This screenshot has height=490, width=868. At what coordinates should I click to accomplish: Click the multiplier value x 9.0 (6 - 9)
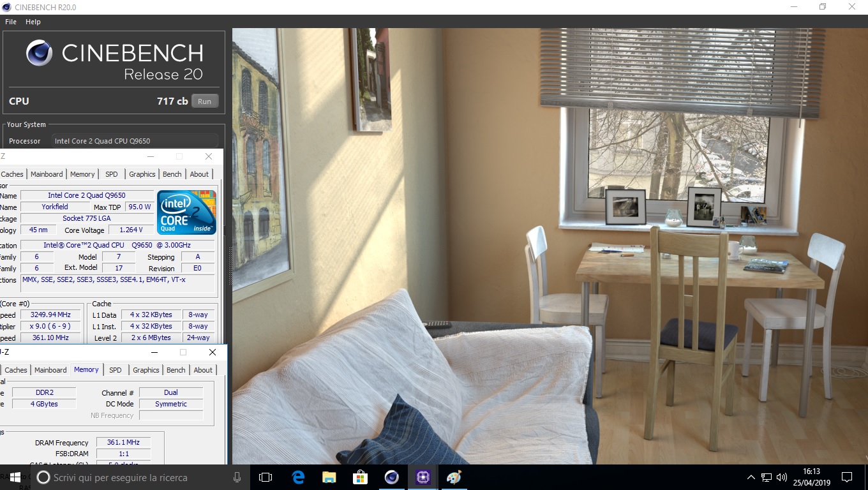point(50,326)
